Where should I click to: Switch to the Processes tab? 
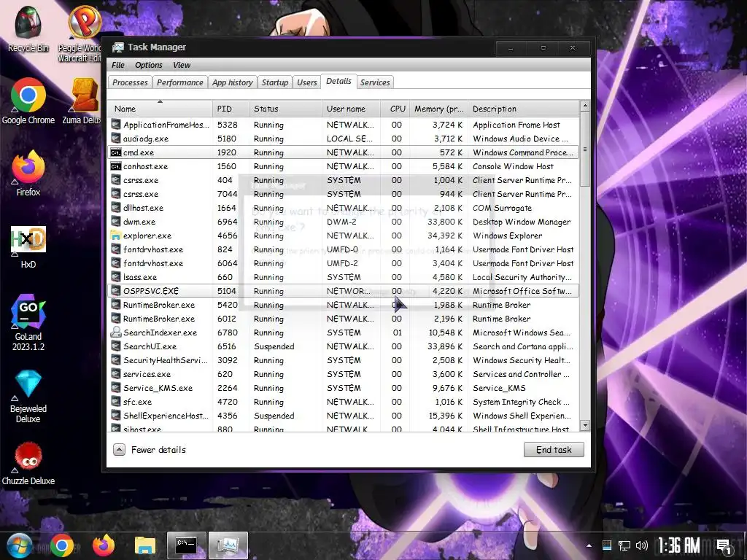(130, 82)
